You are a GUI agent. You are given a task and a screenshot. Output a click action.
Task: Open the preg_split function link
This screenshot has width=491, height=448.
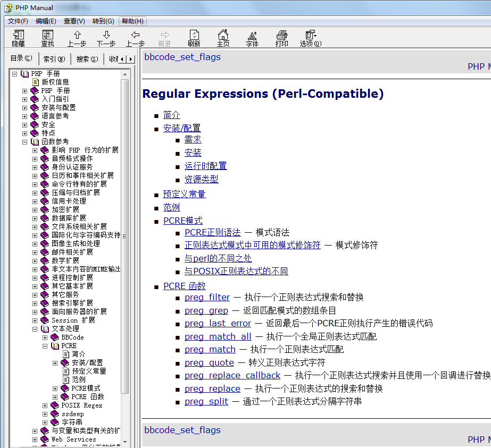[x=206, y=401]
